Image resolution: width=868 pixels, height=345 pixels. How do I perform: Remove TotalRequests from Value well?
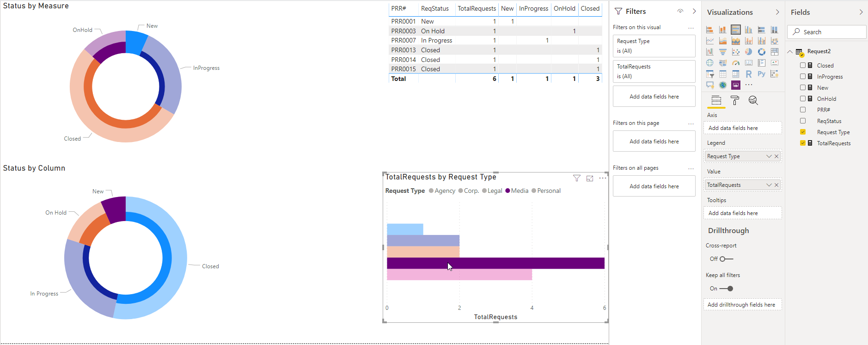pos(776,185)
